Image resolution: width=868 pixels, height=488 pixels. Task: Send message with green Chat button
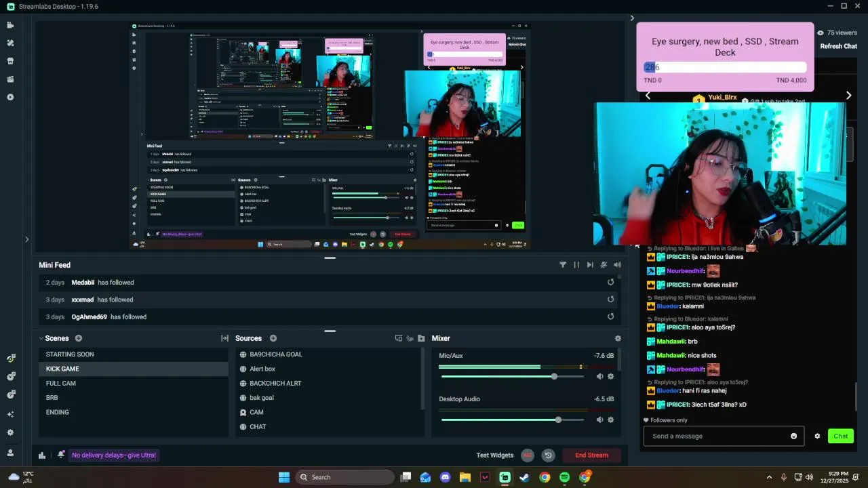[841, 436]
